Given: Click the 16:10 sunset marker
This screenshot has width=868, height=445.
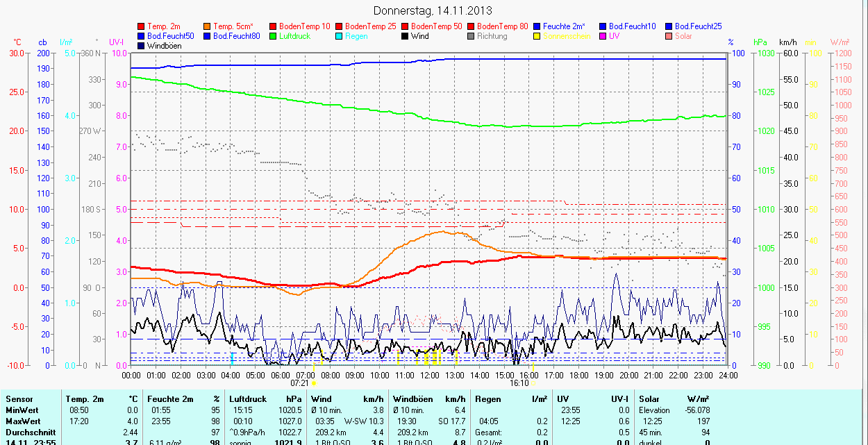Looking at the screenshot, I should pos(519,383).
